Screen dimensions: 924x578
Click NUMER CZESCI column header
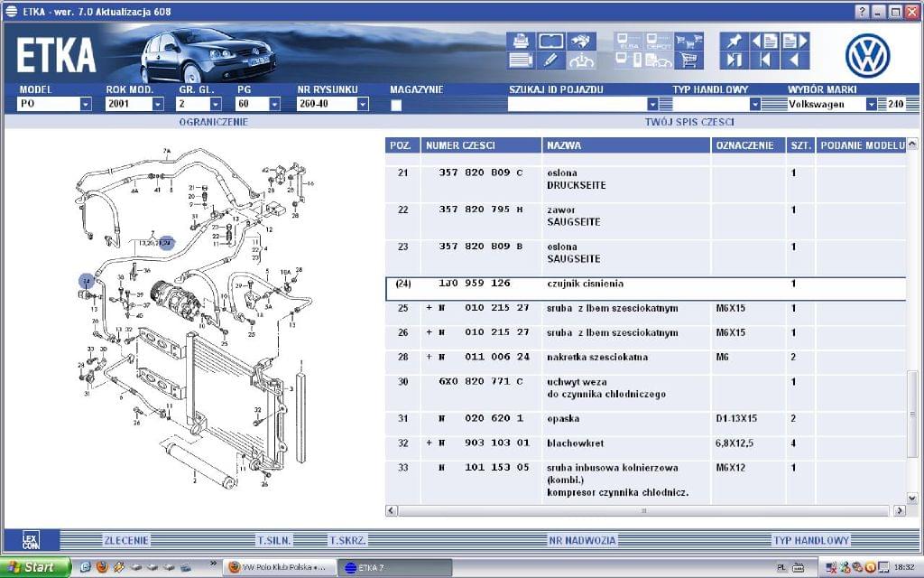tap(481, 145)
